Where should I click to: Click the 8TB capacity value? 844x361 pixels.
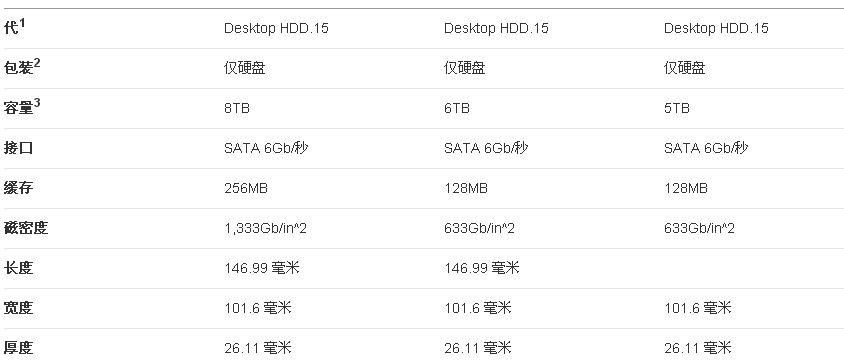click(237, 108)
